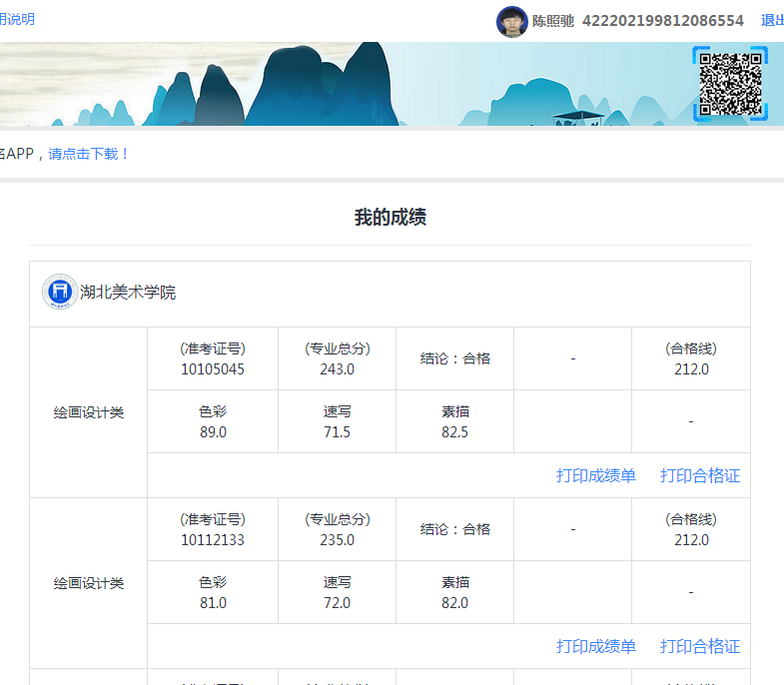Click the 我的成绩 page heading
The width and height of the screenshot is (784, 685).
tap(391, 218)
